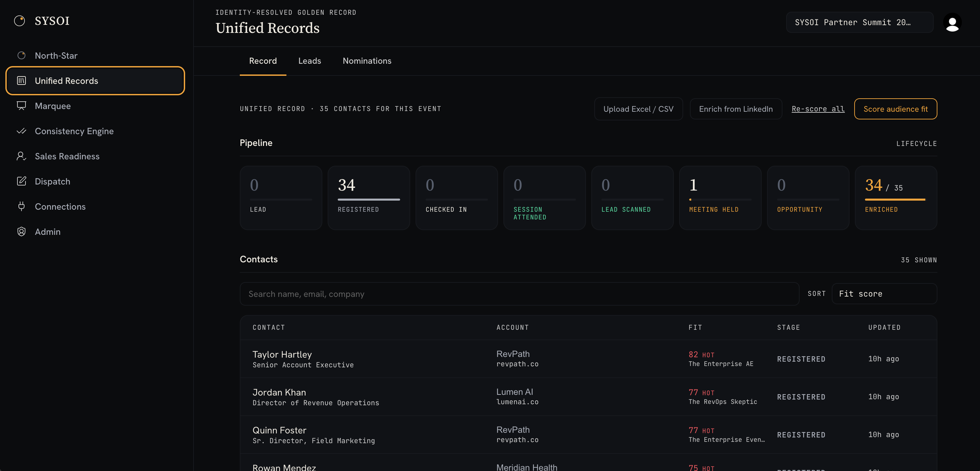Select the Lead pipeline card

[281, 198]
